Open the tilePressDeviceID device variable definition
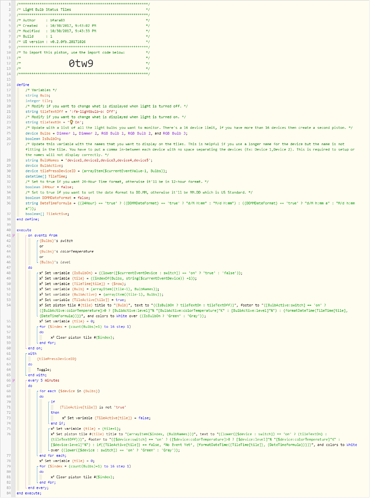This screenshot has width=372, height=500. (x=96, y=171)
